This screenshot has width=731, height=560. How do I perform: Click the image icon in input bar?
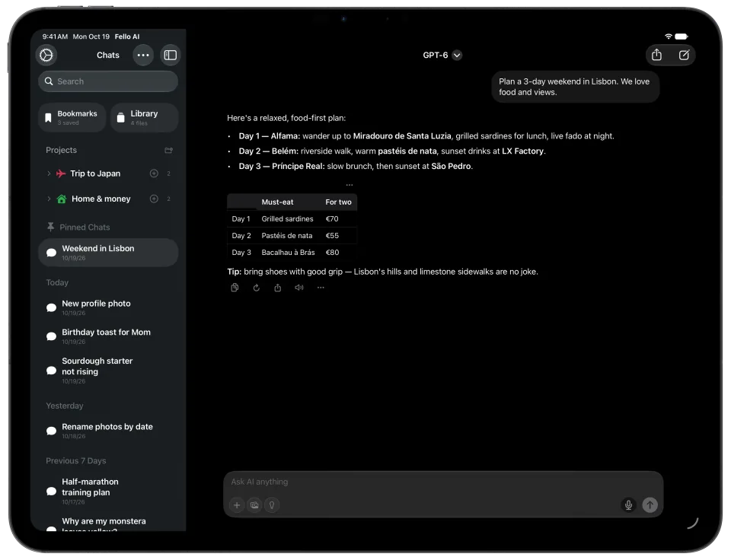[x=254, y=505]
